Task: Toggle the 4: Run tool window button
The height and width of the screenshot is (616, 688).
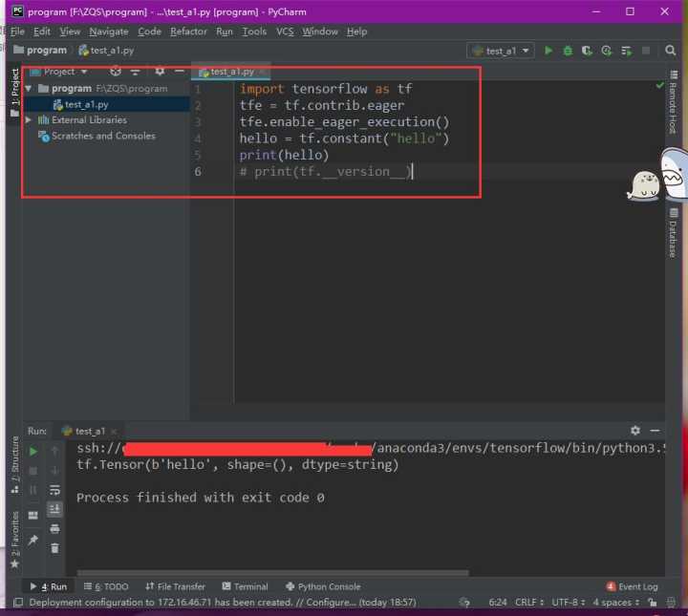Action: pos(49,586)
